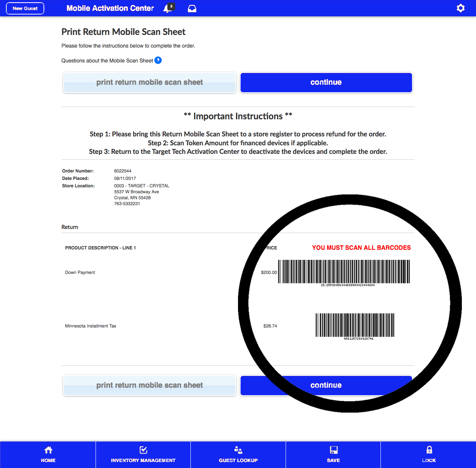Click the Down Payment description
Image resolution: width=476 pixels, height=468 pixels.
point(80,272)
